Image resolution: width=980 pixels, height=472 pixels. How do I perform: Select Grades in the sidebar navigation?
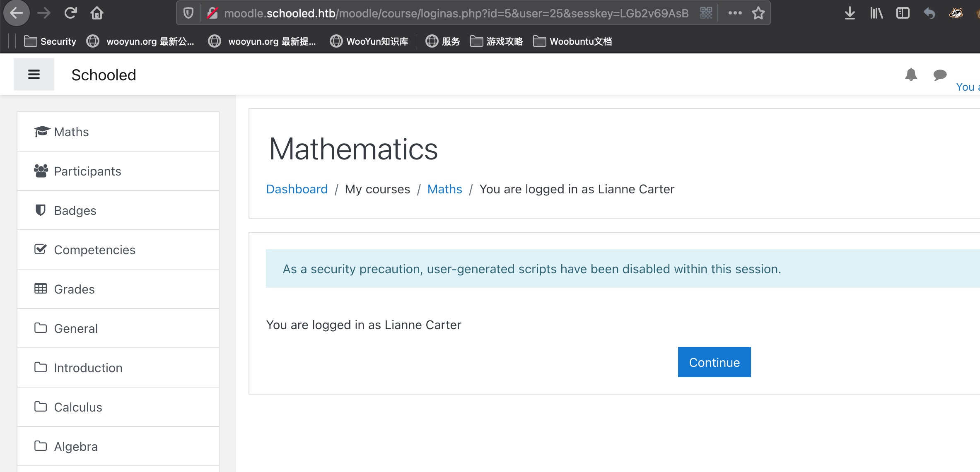[x=74, y=289]
